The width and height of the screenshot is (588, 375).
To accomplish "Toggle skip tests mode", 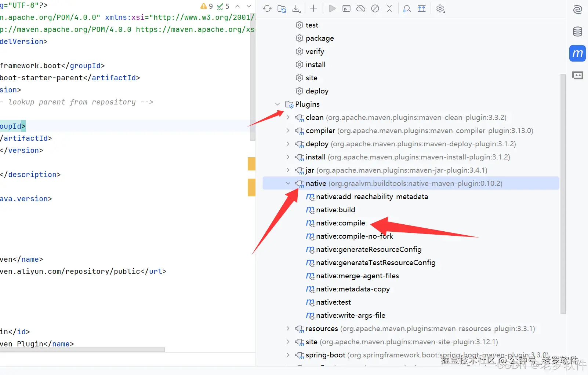I will (x=375, y=8).
